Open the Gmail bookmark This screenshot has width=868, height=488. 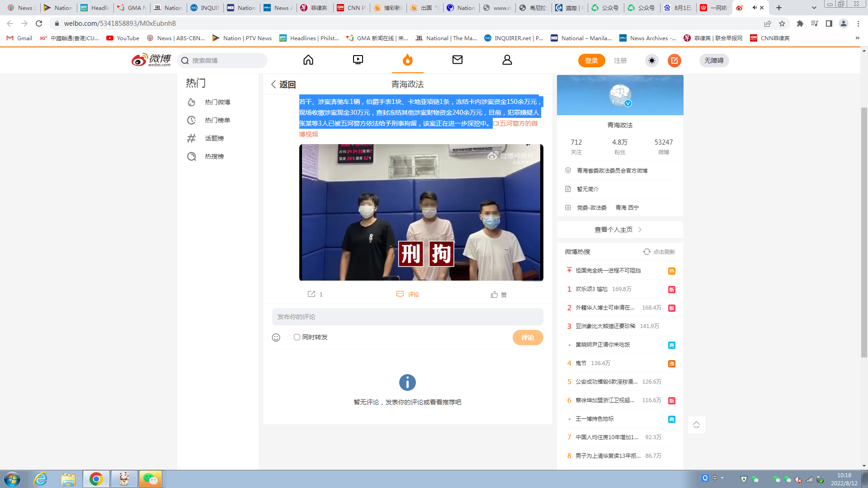[x=19, y=38]
